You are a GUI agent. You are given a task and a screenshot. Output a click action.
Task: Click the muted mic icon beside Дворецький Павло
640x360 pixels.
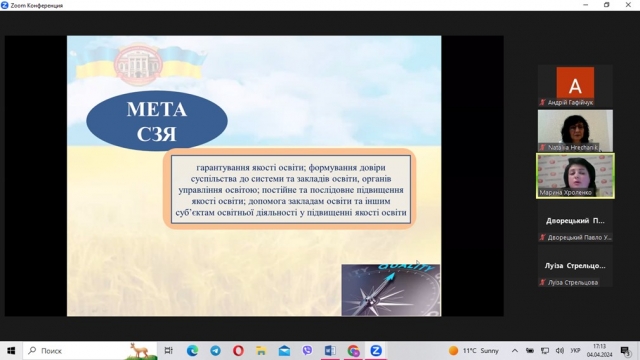[542, 237]
